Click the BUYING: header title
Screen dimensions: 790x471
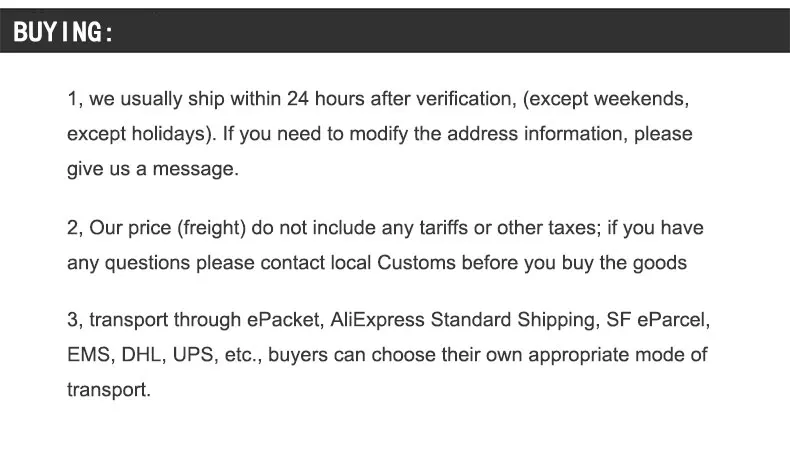coord(64,33)
